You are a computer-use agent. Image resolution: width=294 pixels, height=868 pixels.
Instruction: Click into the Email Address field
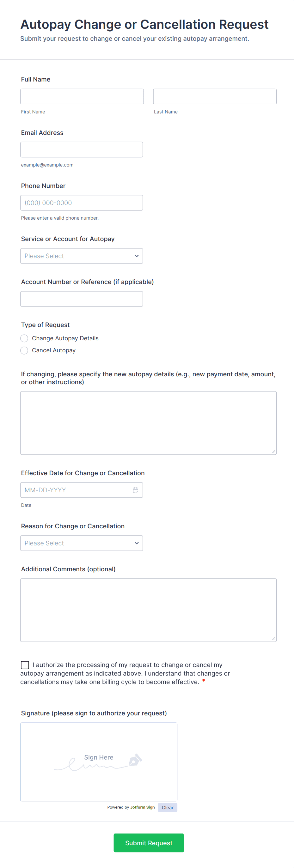coord(82,149)
